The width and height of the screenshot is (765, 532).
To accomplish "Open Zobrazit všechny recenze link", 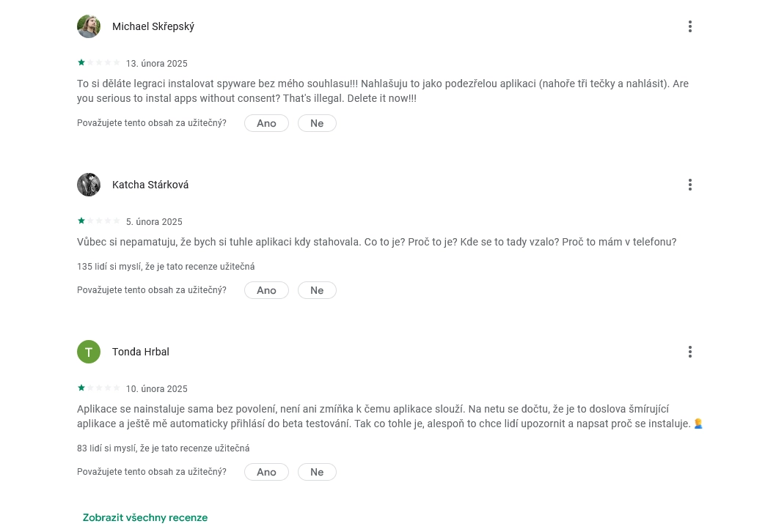I will pyautogui.click(x=145, y=517).
